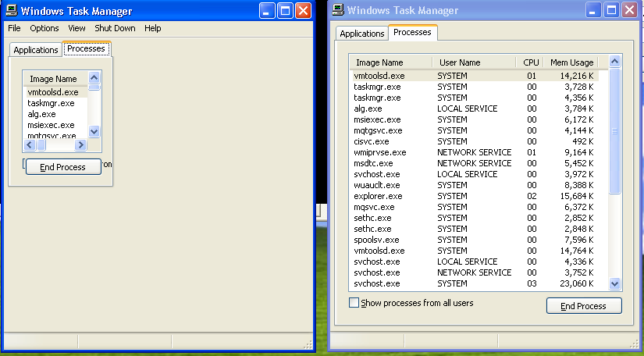Click scroll up arrow in left process list

click(x=94, y=77)
